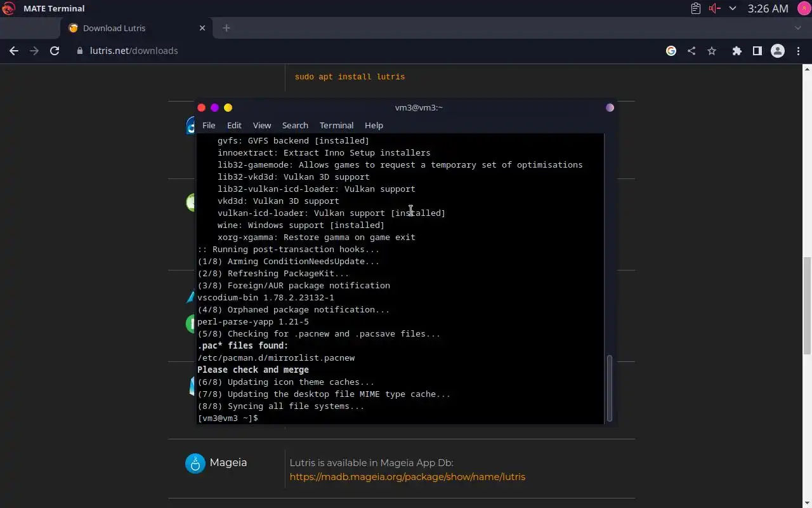Click 'innoextract: Extract Inno Setup installers' line
Screen dimensions: 812x508
pos(324,152)
